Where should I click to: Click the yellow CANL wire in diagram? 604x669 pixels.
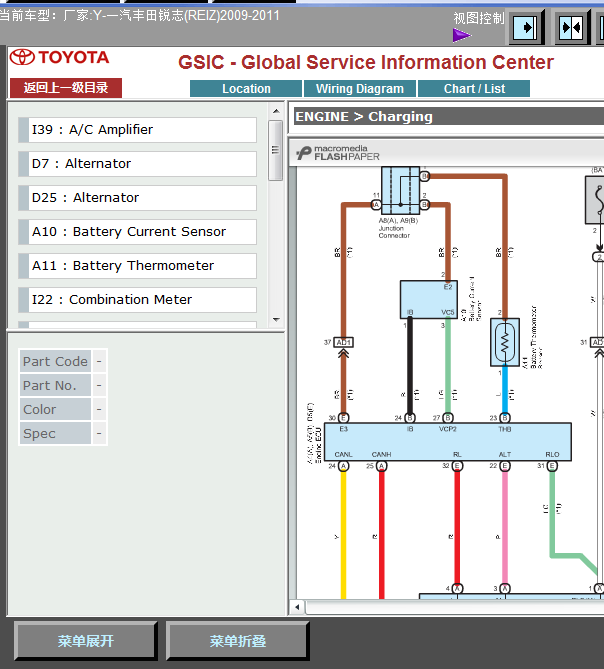tap(343, 533)
